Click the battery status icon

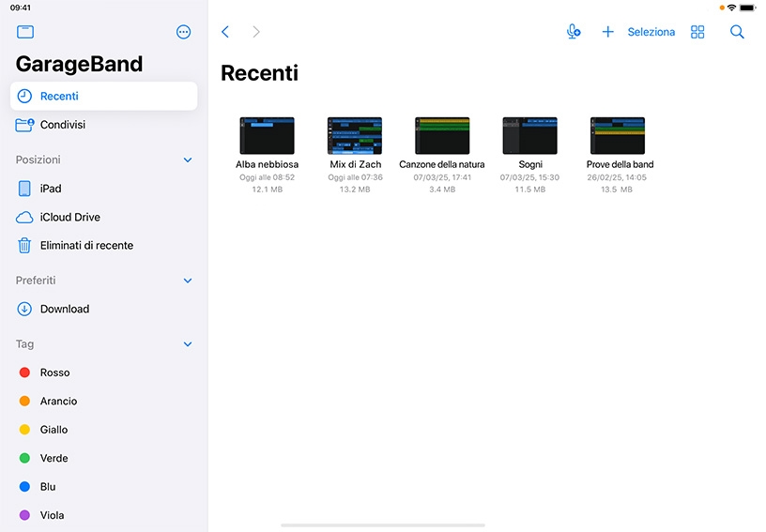click(x=747, y=8)
